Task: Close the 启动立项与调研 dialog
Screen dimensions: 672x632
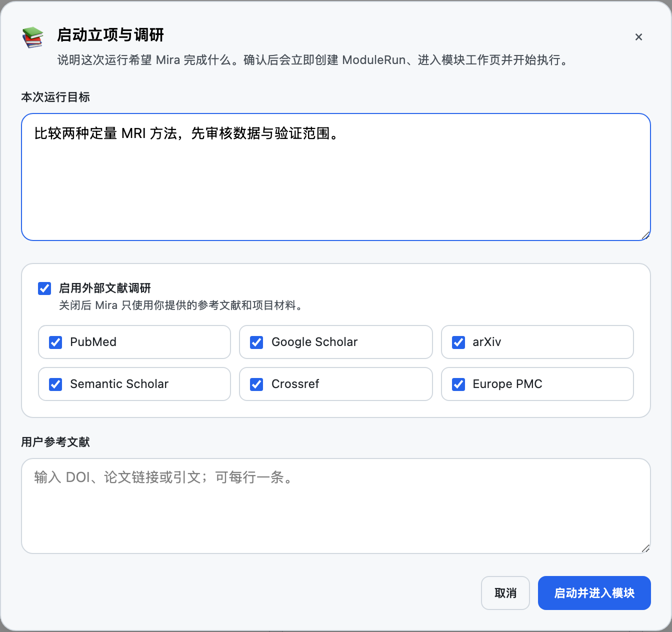Action: coord(638,37)
